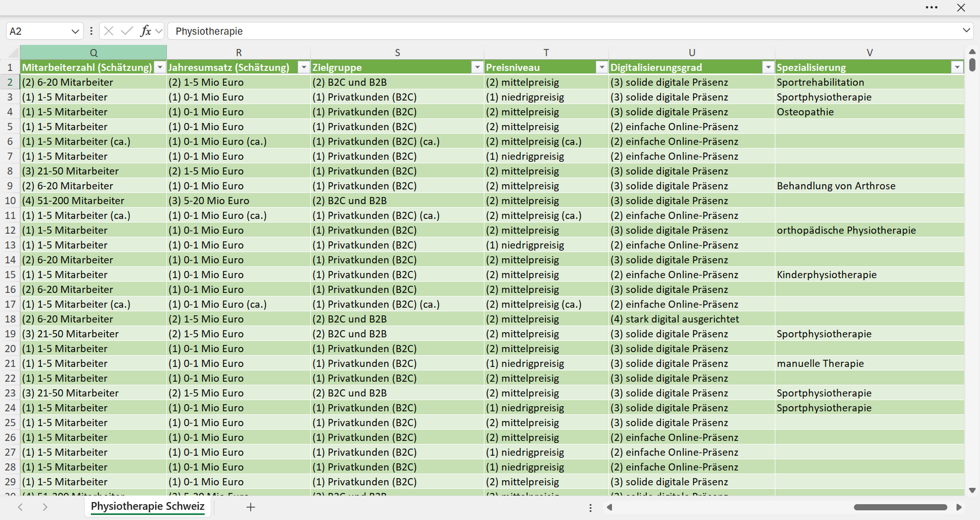Image resolution: width=980 pixels, height=520 pixels.
Task: Select cell Kinderphysiotherapie
Action: pyautogui.click(x=869, y=275)
